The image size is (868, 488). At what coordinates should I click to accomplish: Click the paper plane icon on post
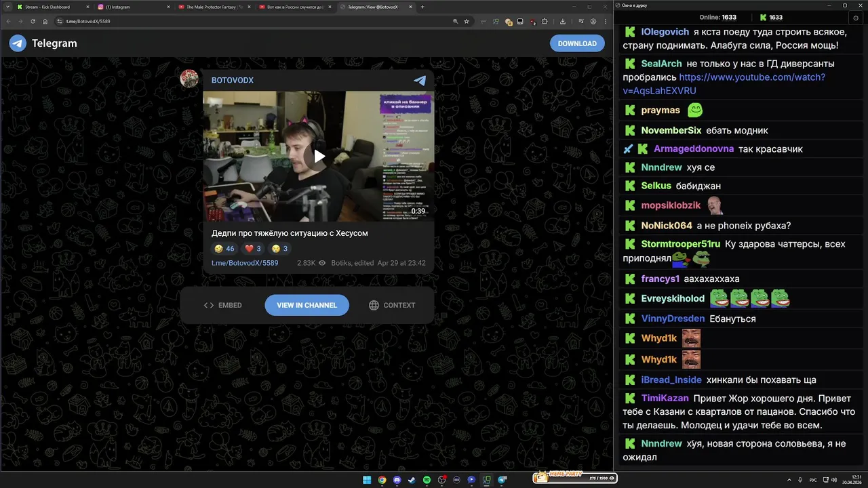point(420,80)
